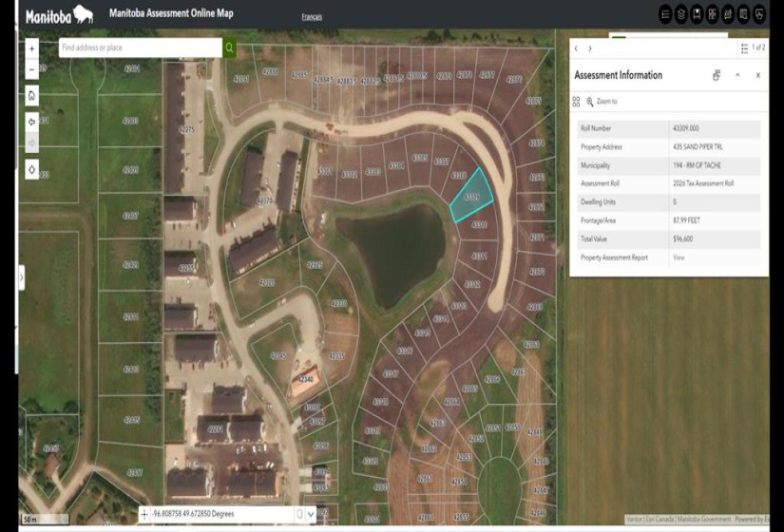This screenshot has height=532, width=784.
Task: Click the green search magnifier button
Action: pos(229,47)
